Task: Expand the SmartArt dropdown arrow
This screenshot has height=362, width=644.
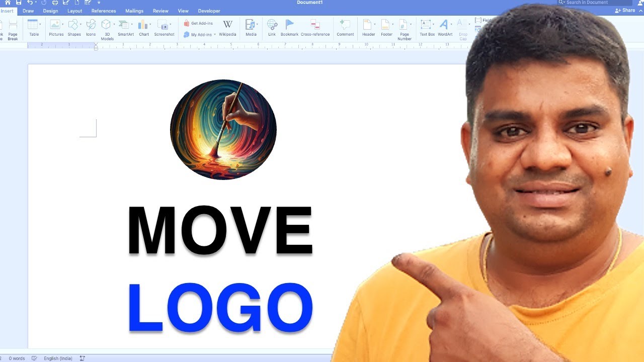Action: click(x=132, y=24)
